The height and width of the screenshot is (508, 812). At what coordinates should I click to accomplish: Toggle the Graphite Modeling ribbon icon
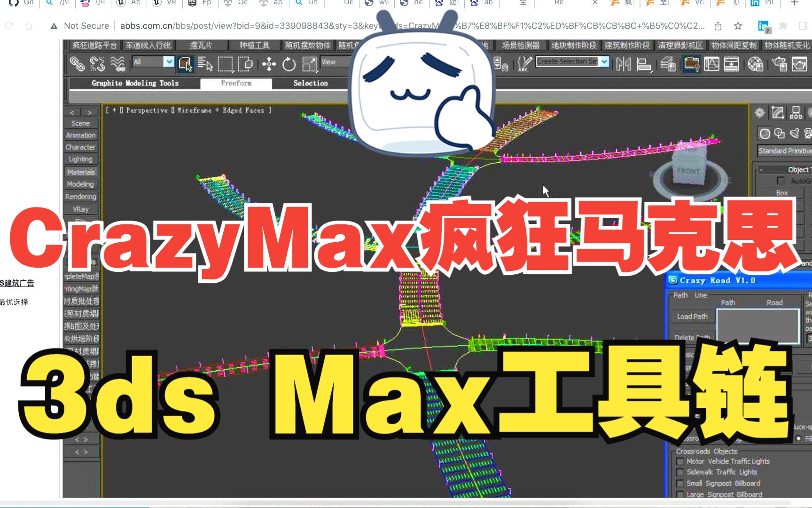click(x=691, y=63)
